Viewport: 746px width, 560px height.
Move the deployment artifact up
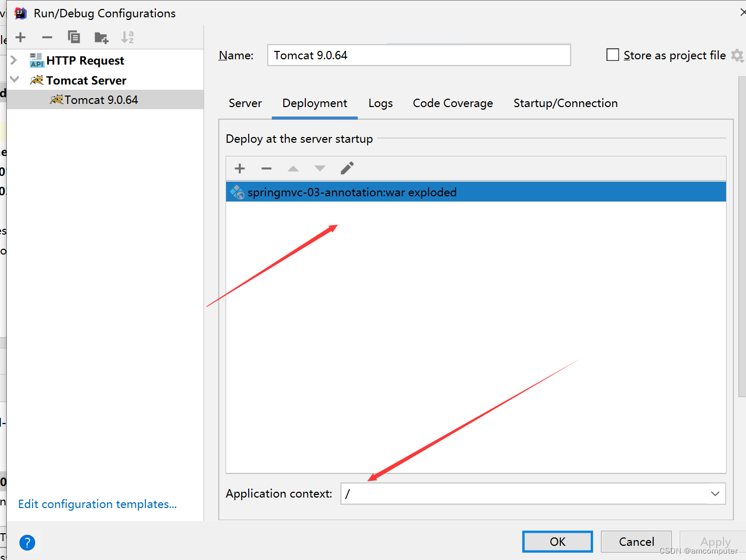[x=293, y=168]
